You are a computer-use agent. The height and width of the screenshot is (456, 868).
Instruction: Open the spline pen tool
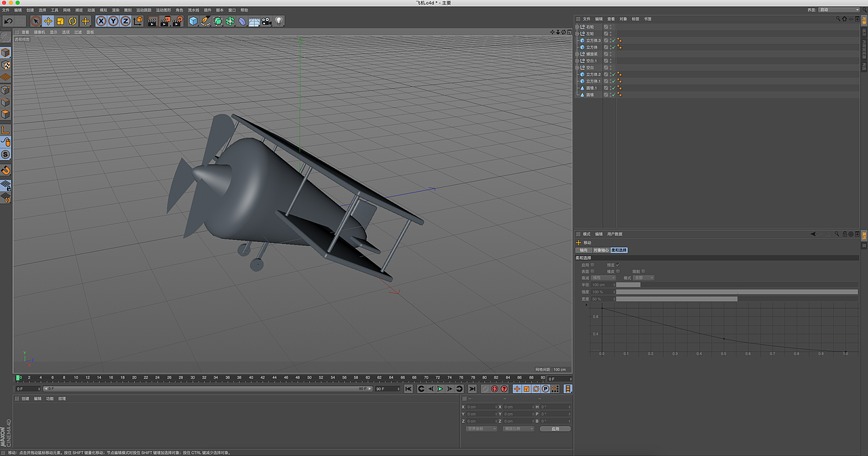(x=205, y=21)
